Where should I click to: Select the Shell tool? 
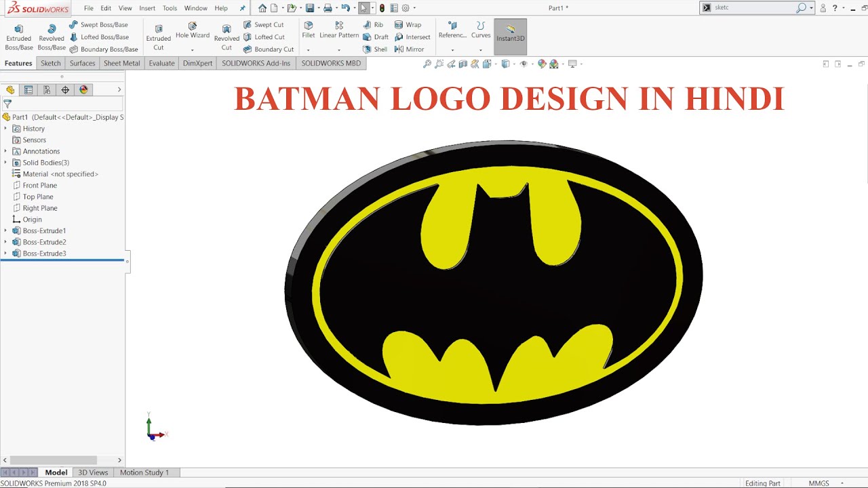[x=375, y=49]
